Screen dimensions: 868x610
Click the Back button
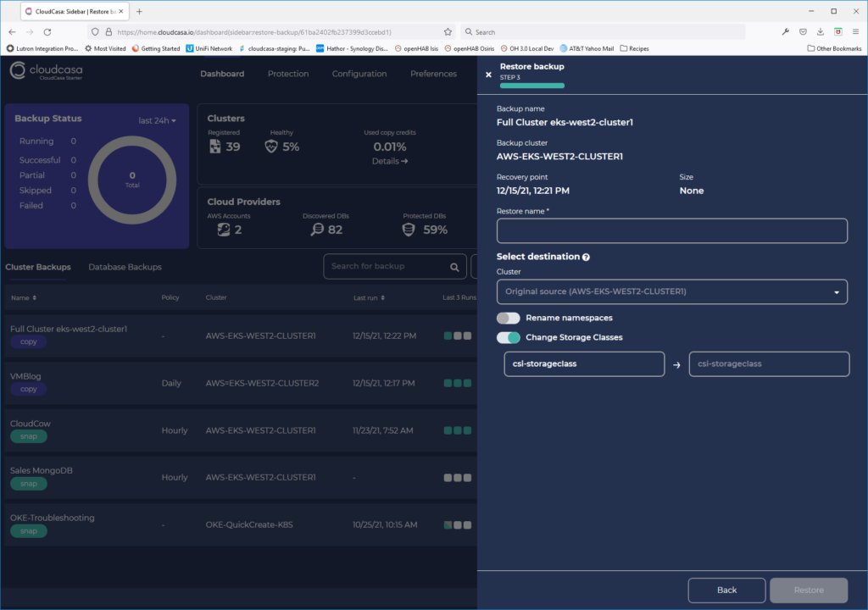coord(726,590)
